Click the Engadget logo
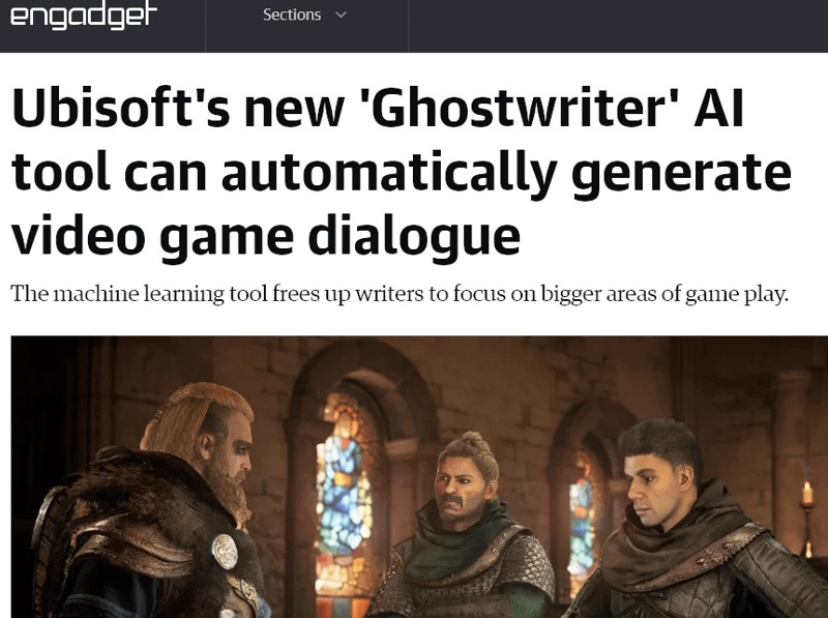The height and width of the screenshot is (618, 828). coord(83,16)
